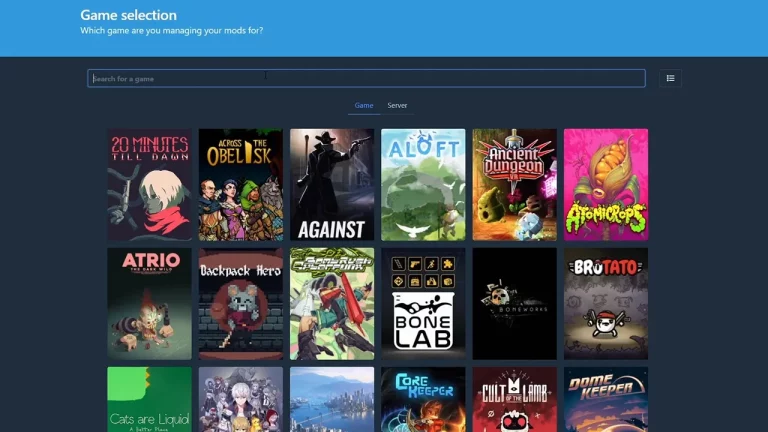Viewport: 768px width, 432px height.
Task: Switch to the Game tab
Action: [x=364, y=105]
